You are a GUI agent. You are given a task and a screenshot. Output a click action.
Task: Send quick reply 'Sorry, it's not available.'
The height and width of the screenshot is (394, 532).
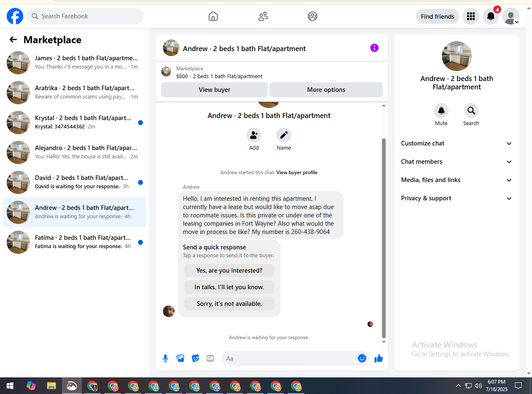229,304
